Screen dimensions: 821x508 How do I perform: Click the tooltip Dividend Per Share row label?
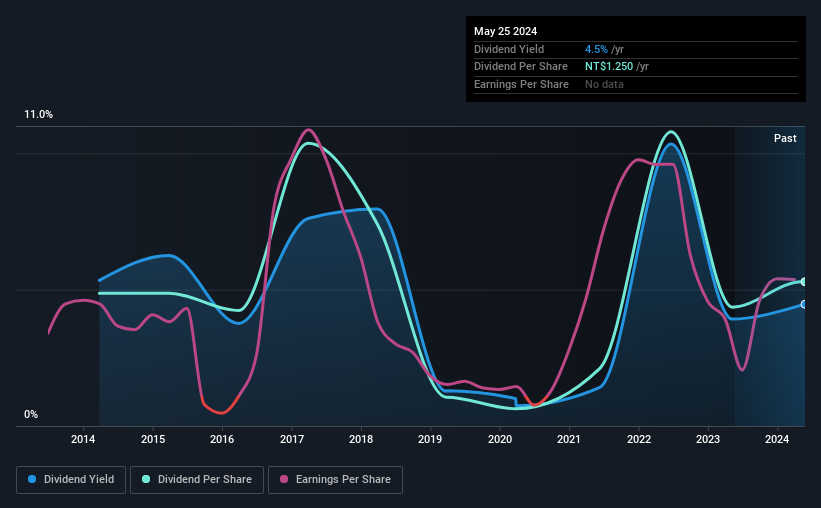[x=520, y=67]
